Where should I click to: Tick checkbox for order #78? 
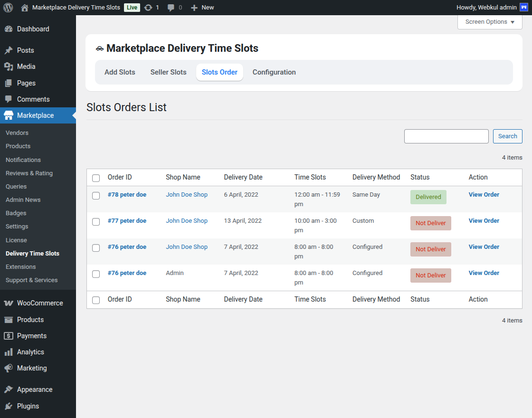point(96,196)
